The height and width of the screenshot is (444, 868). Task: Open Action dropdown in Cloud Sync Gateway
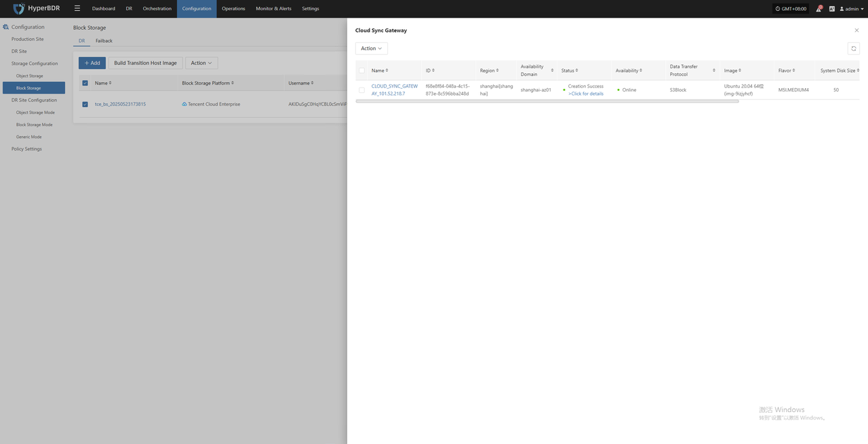(x=372, y=48)
